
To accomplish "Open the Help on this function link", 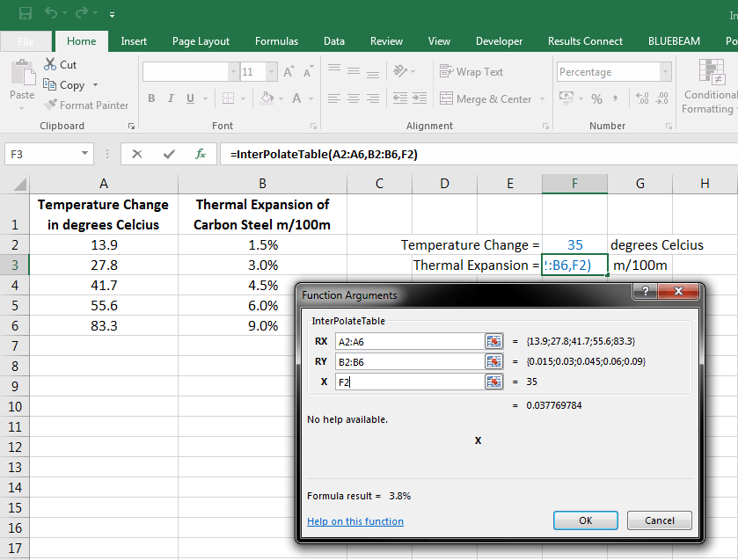I will click(355, 520).
